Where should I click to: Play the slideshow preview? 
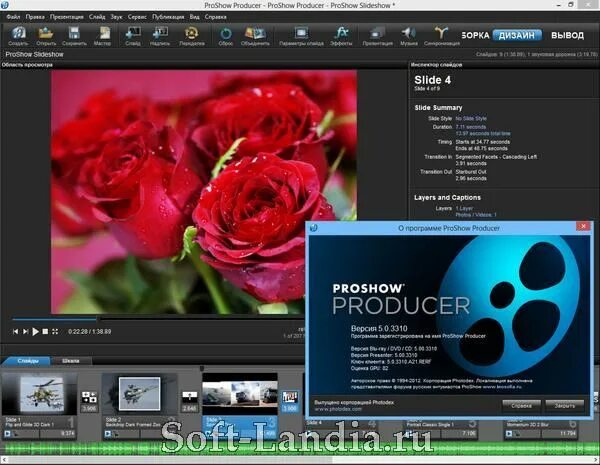(x=35, y=331)
